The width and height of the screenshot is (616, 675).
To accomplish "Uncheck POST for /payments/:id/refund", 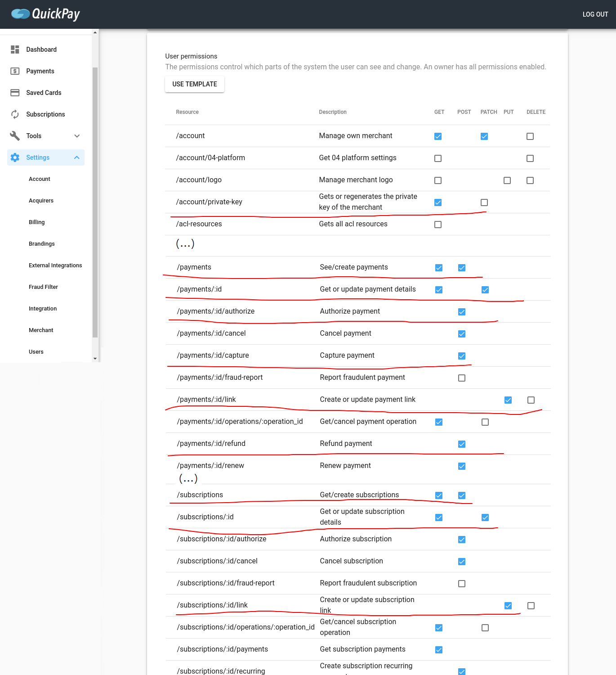I will click(x=462, y=444).
